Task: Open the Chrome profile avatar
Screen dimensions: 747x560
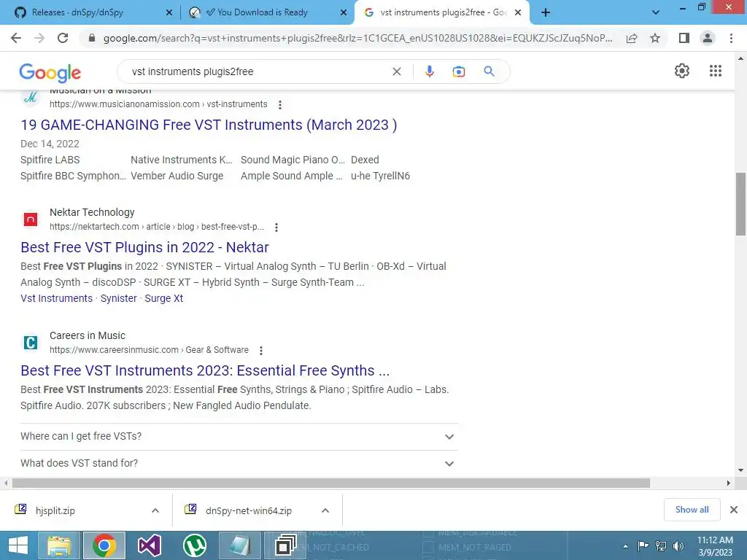Action: (708, 38)
